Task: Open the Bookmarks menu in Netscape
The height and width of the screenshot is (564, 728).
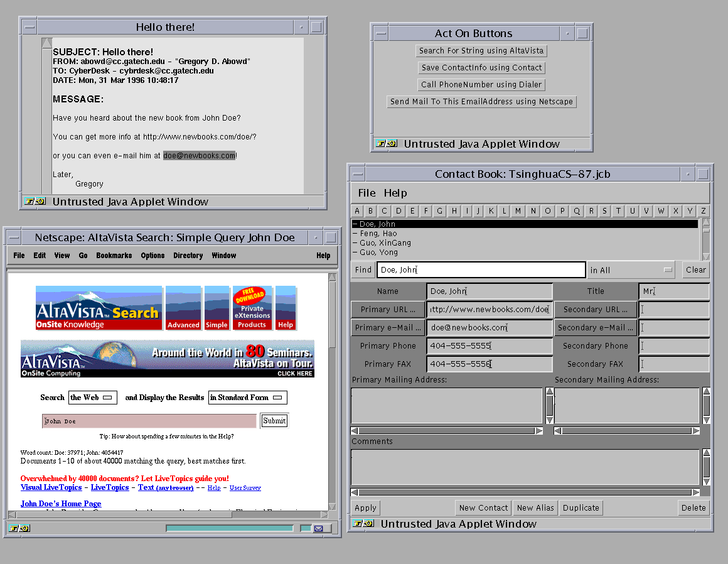Action: [x=114, y=256]
